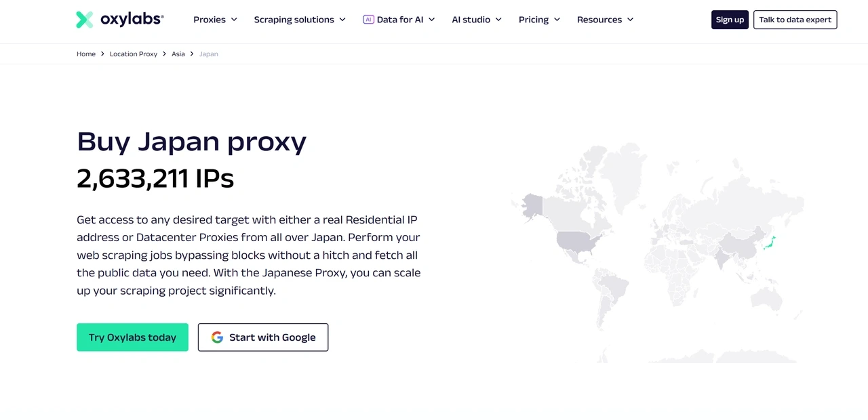Click the Try Oxylabs today button

132,337
